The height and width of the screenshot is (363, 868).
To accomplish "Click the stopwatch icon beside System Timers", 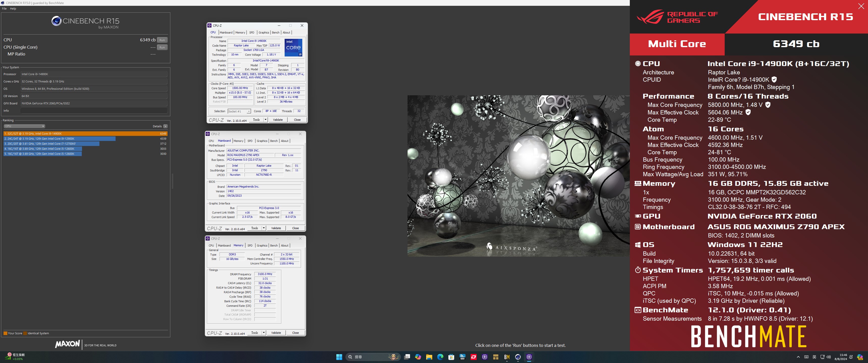I will [x=638, y=270].
